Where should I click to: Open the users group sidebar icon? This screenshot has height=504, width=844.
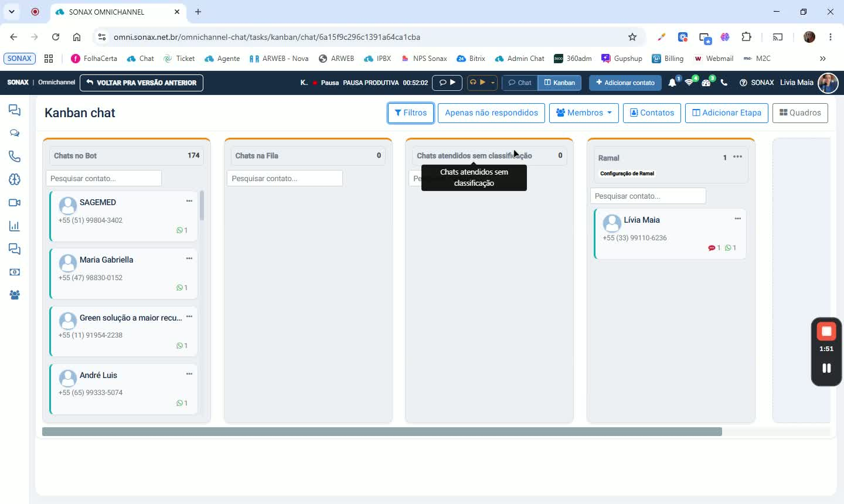coord(15,295)
